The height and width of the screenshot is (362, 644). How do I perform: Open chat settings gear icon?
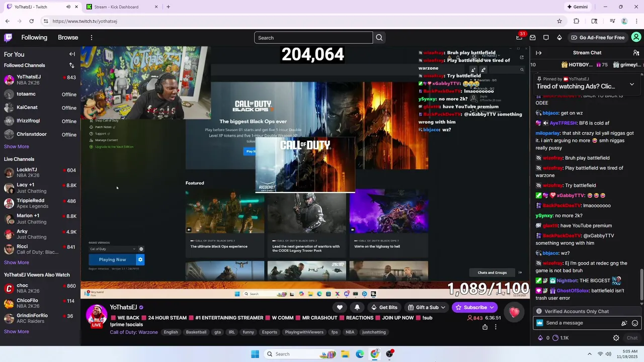(616, 338)
